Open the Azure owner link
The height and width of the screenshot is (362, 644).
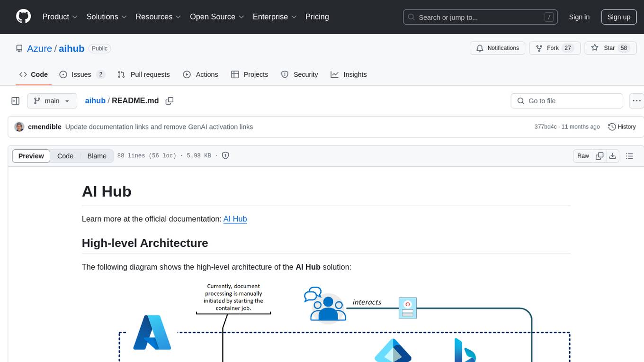tap(39, 48)
